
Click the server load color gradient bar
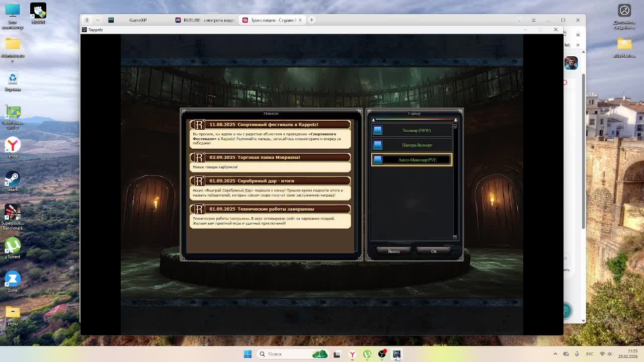click(414, 120)
